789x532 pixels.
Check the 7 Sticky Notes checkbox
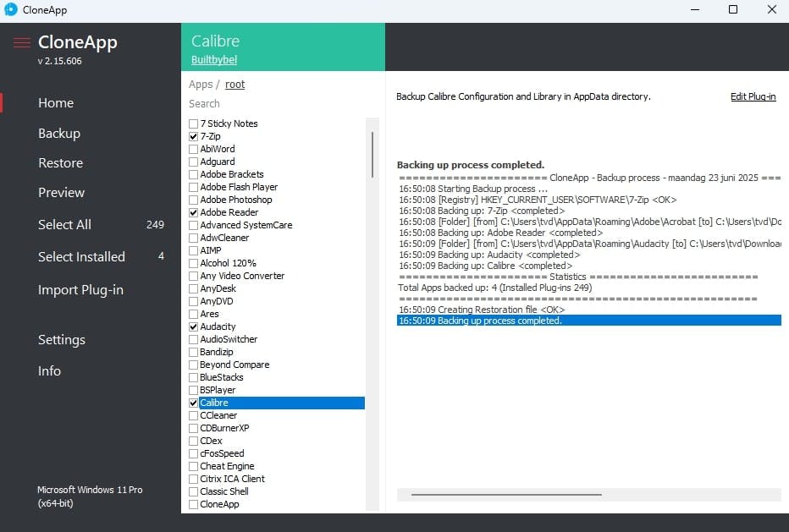coord(193,123)
